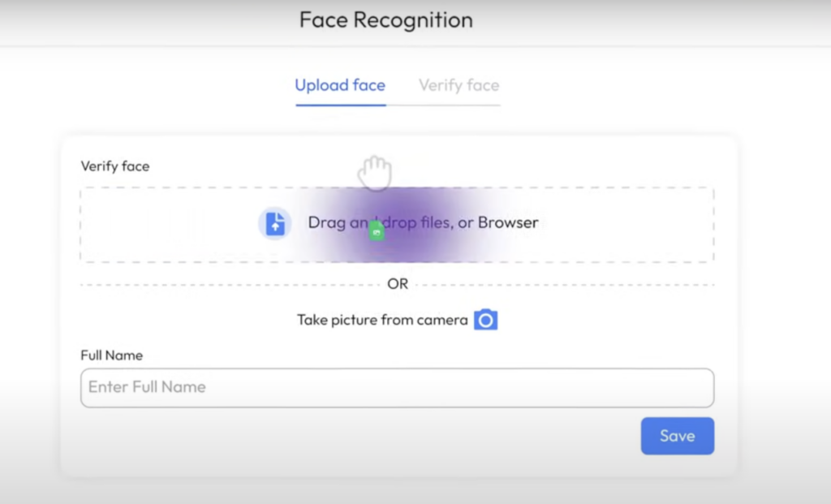Image resolution: width=831 pixels, height=504 pixels.
Task: Click the OR divider text
Action: coord(398,284)
